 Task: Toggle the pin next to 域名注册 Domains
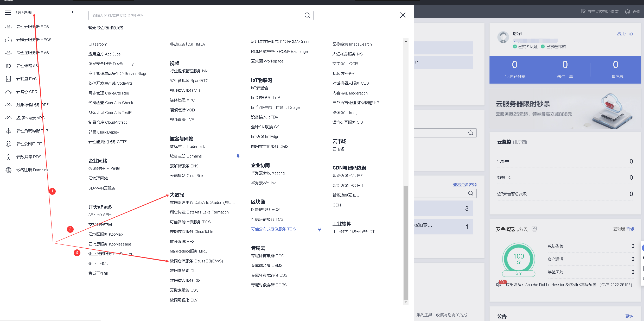(x=238, y=156)
